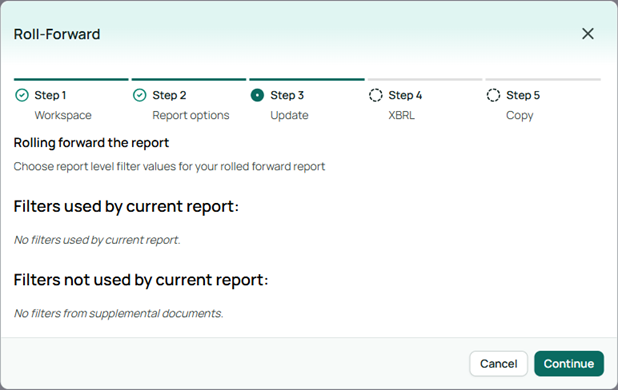Image resolution: width=618 pixels, height=390 pixels.
Task: Click the Step 2 completed checkmark icon
Action: 140,95
